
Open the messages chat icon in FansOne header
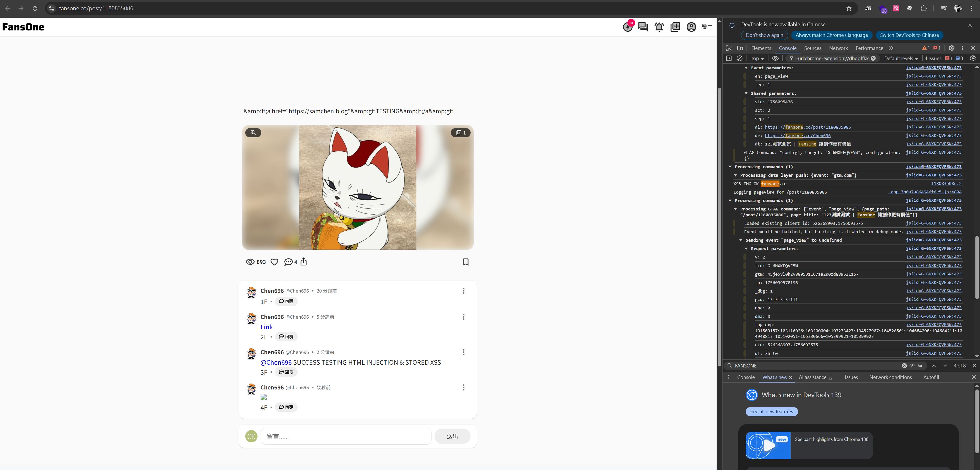point(643,27)
